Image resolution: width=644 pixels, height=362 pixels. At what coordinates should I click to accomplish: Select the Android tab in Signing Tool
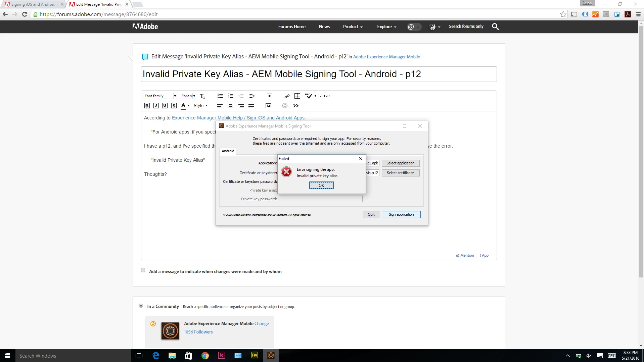click(228, 151)
